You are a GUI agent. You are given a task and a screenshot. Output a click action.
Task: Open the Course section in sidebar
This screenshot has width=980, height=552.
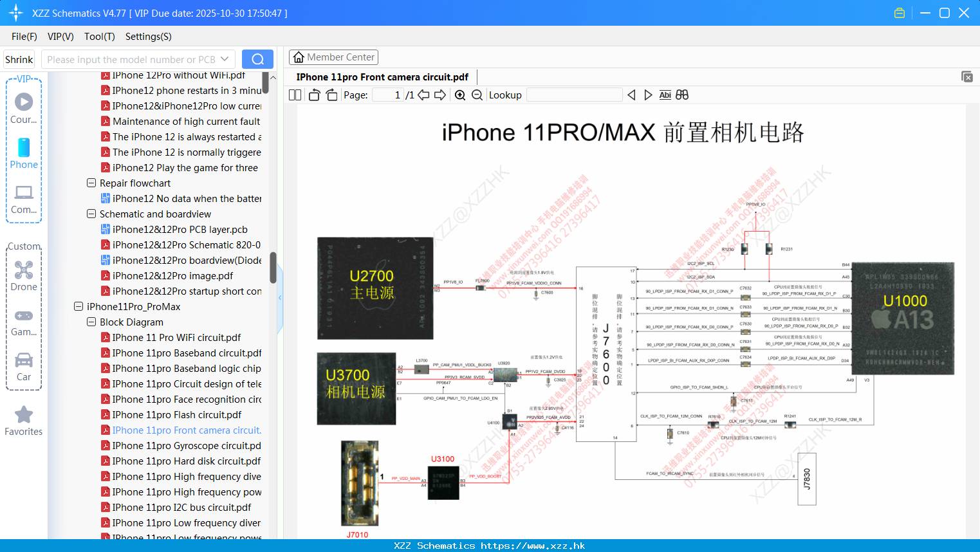(24, 108)
